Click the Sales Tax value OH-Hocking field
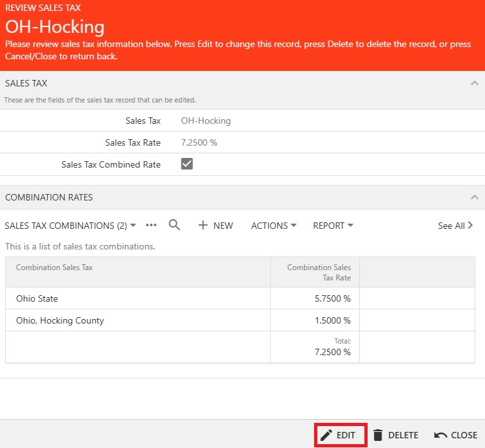The height and width of the screenshot is (448, 485). 206,121
